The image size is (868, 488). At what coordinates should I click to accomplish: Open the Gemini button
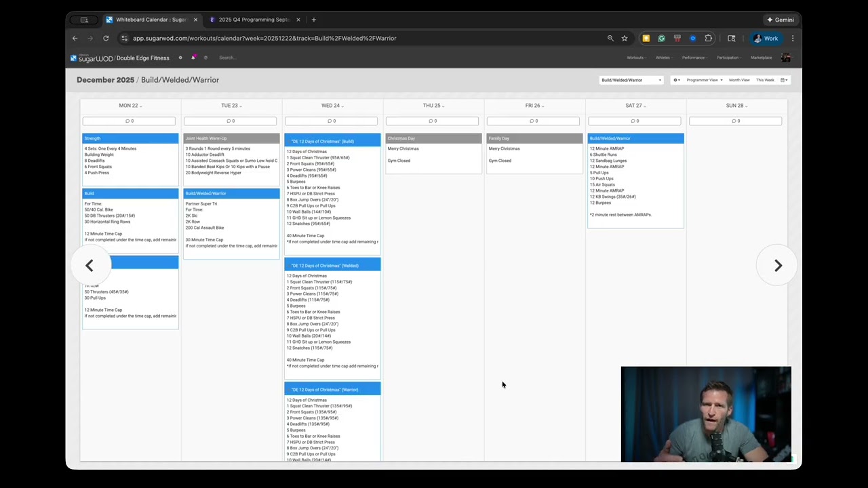click(x=780, y=20)
